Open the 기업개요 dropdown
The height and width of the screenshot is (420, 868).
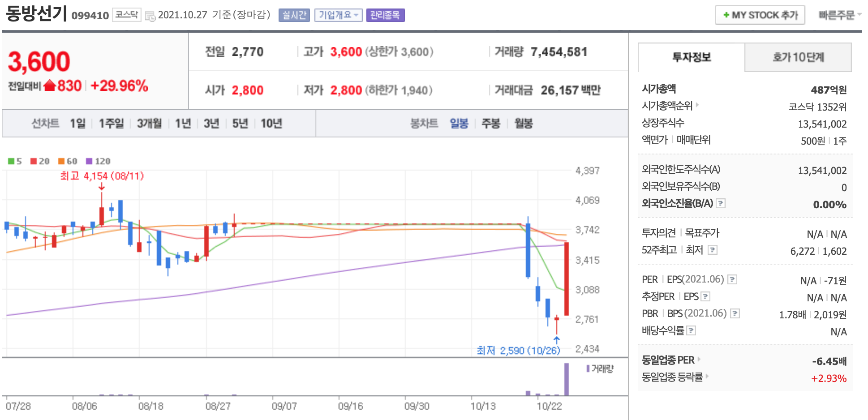tap(338, 15)
